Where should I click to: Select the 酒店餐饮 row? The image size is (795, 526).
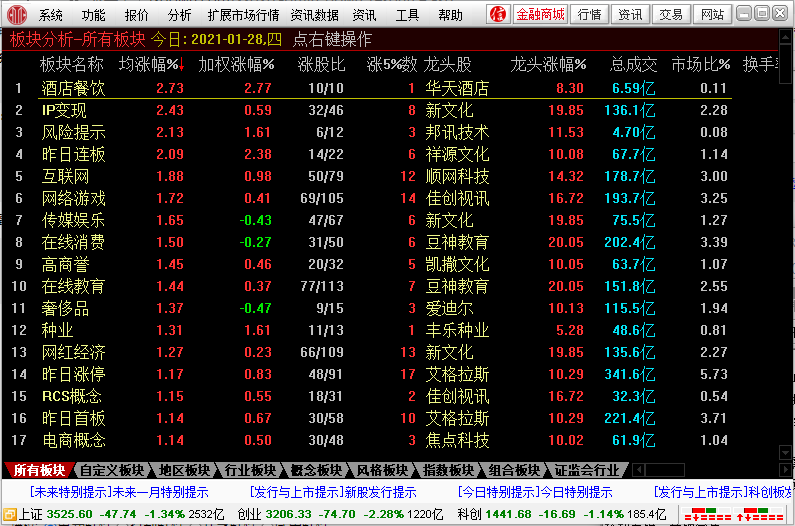coord(370,88)
